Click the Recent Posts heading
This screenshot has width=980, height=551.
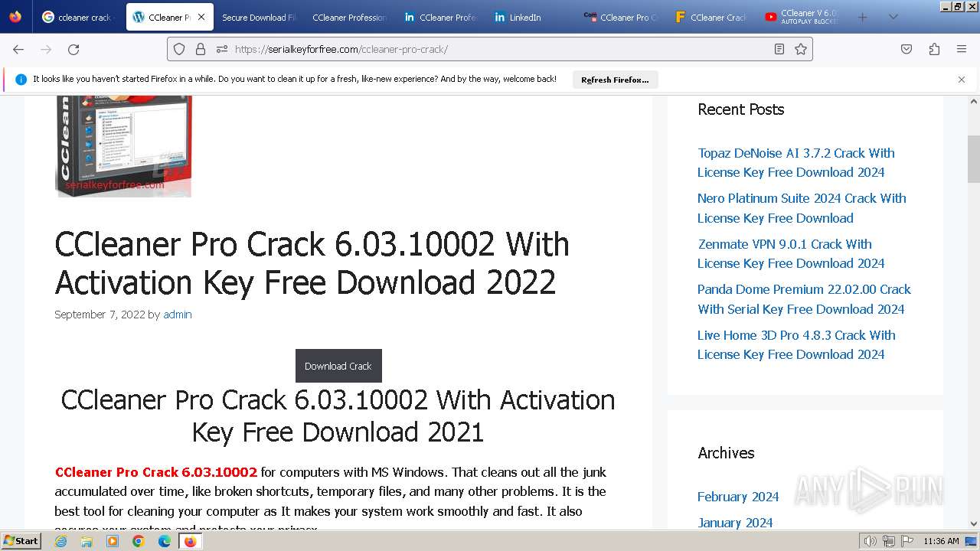point(741,109)
